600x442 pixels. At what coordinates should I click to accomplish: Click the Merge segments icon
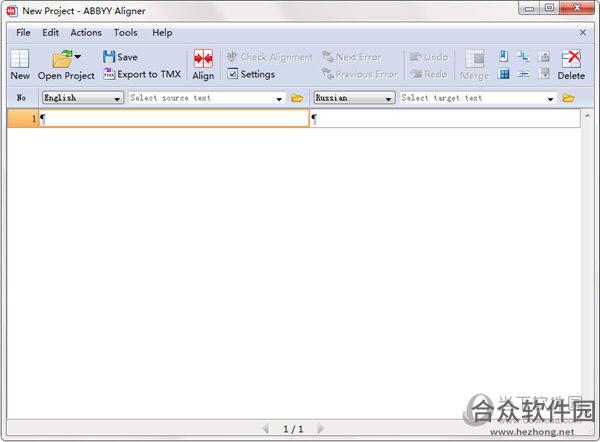tap(474, 59)
